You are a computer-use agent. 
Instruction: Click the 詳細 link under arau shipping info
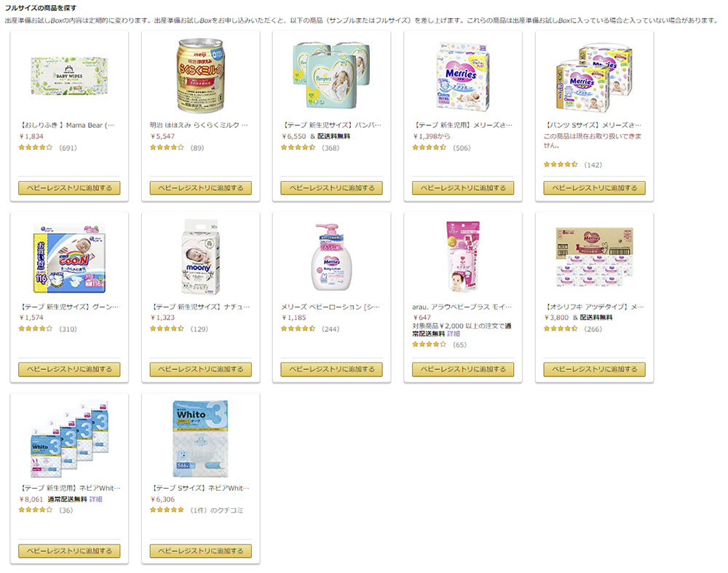coord(454,333)
